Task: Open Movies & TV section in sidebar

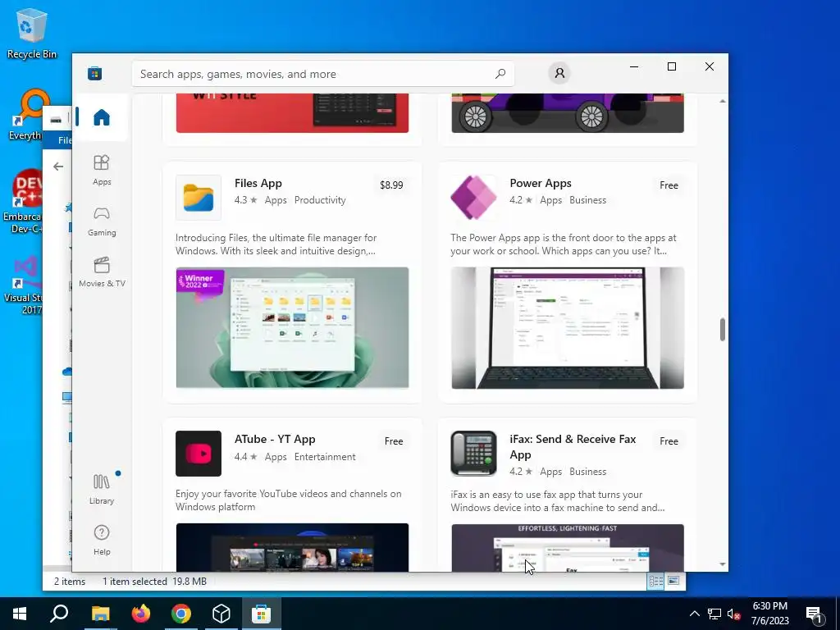Action: point(101,272)
